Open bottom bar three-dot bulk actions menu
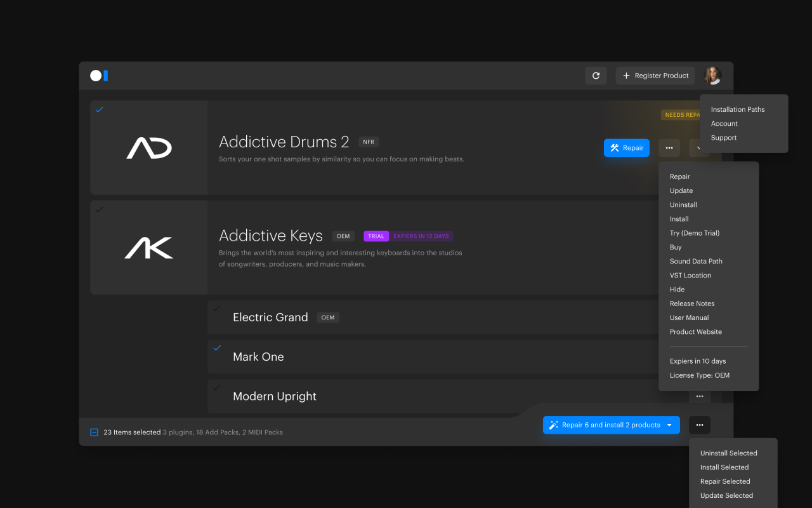Viewport: 812px width, 508px height. [x=699, y=425]
